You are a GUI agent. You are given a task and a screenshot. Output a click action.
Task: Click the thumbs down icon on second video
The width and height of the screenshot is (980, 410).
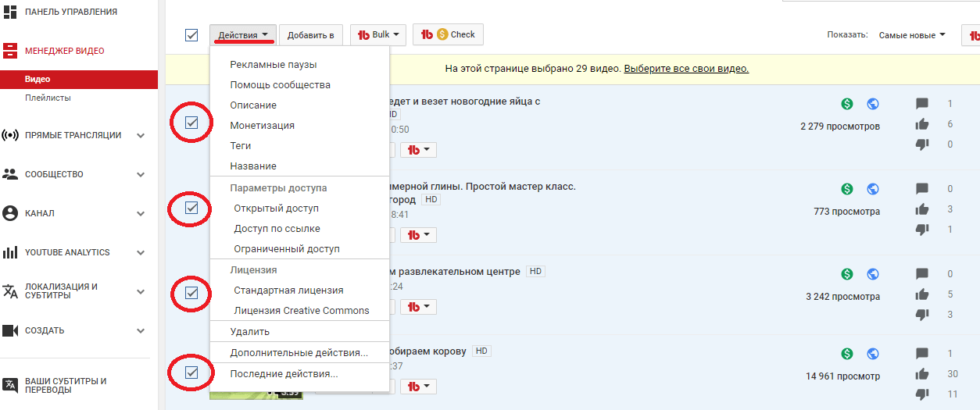point(922,230)
